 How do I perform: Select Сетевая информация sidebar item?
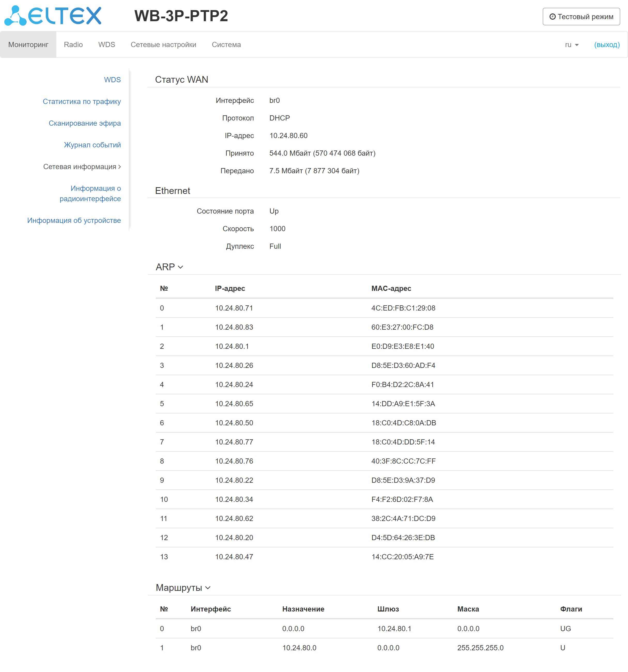82,167
